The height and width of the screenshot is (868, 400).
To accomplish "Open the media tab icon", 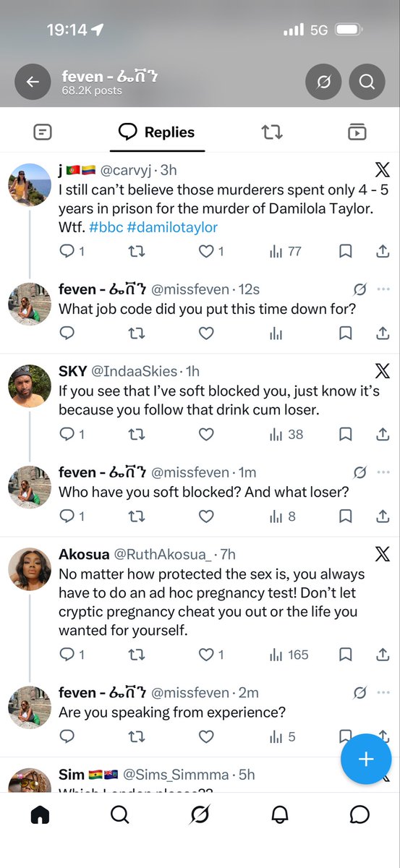I will [x=357, y=132].
